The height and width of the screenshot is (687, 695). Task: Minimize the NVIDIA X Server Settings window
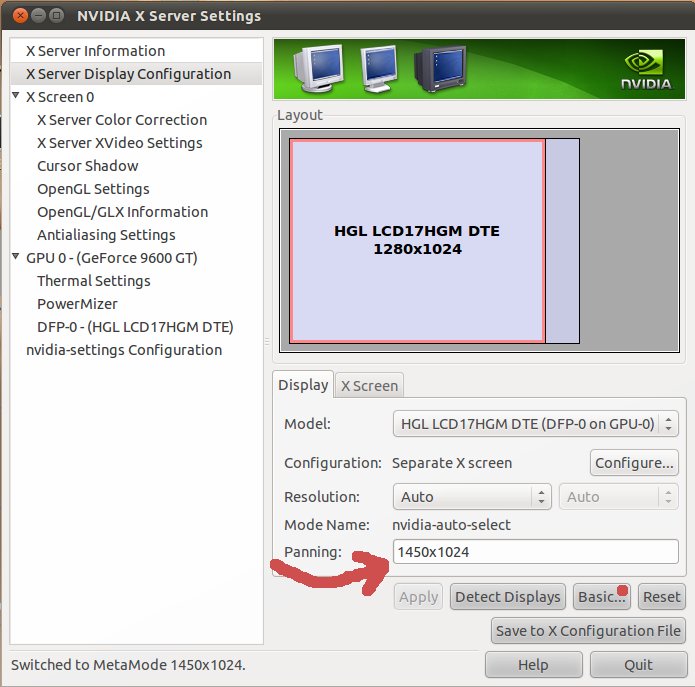39,16
